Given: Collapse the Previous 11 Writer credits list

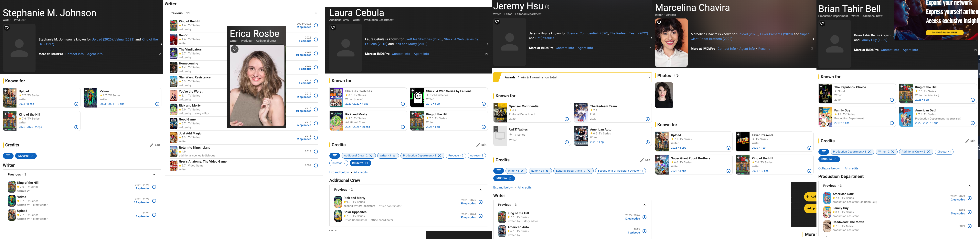Looking at the screenshot, I should (316, 13).
